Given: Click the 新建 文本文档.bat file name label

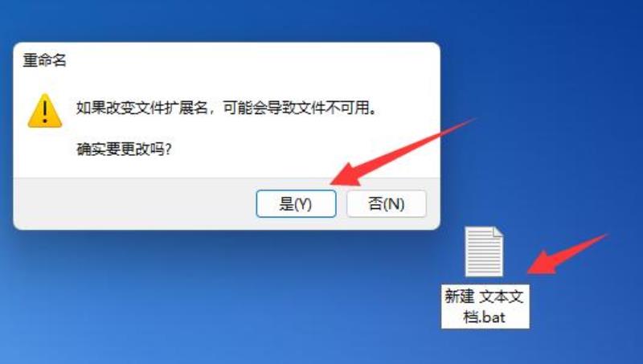Looking at the screenshot, I should [x=485, y=307].
